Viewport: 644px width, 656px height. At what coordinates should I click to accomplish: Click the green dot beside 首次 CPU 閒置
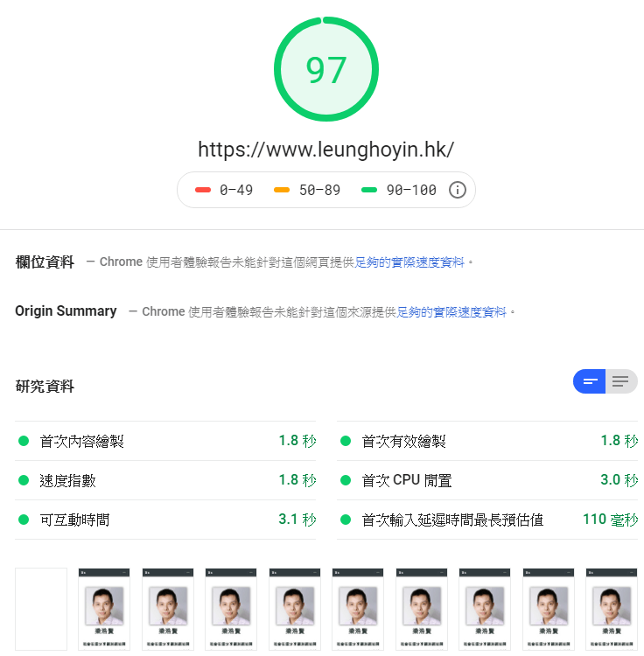coord(346,480)
